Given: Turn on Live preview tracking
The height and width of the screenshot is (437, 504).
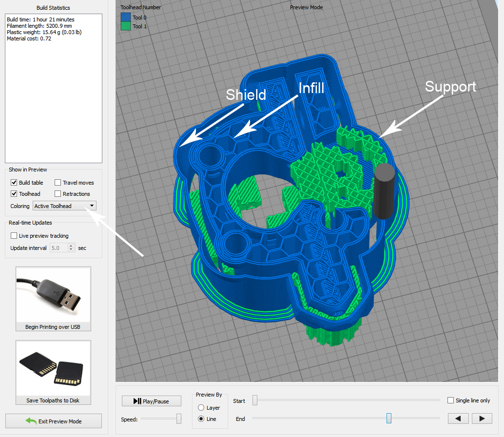Looking at the screenshot, I should pos(14,236).
